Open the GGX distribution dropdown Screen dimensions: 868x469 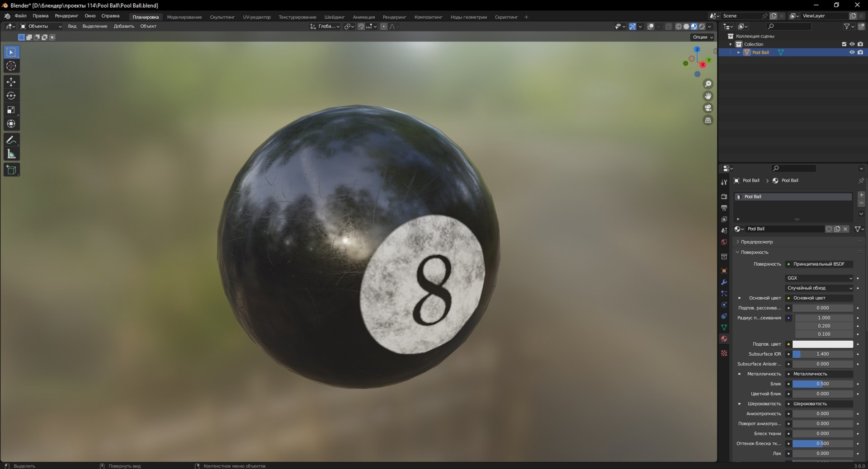(x=819, y=278)
